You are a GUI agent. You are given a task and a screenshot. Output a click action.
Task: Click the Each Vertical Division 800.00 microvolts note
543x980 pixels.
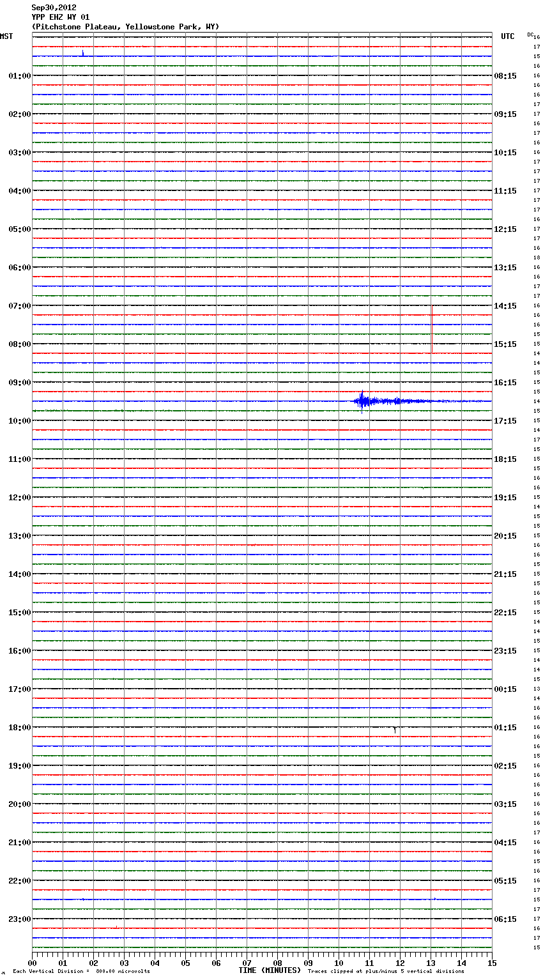click(81, 972)
